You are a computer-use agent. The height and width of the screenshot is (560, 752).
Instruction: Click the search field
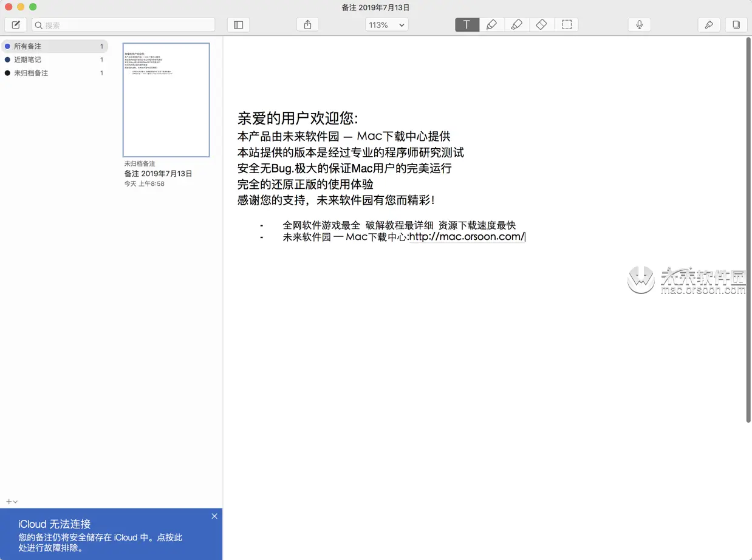(123, 25)
